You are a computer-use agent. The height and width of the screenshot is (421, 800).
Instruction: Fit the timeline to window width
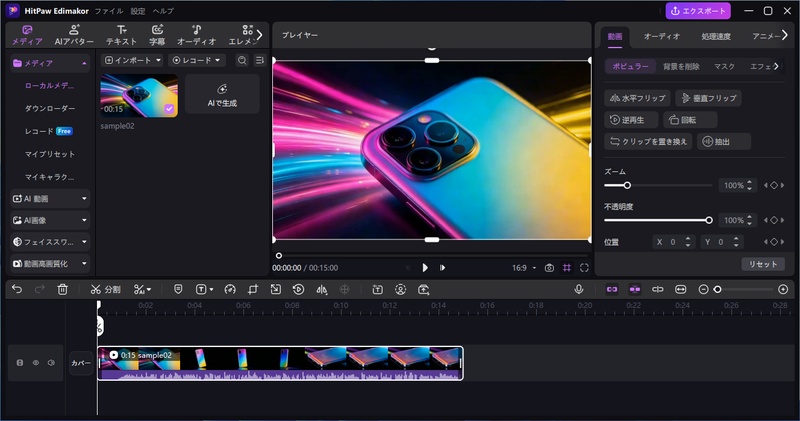pos(681,289)
